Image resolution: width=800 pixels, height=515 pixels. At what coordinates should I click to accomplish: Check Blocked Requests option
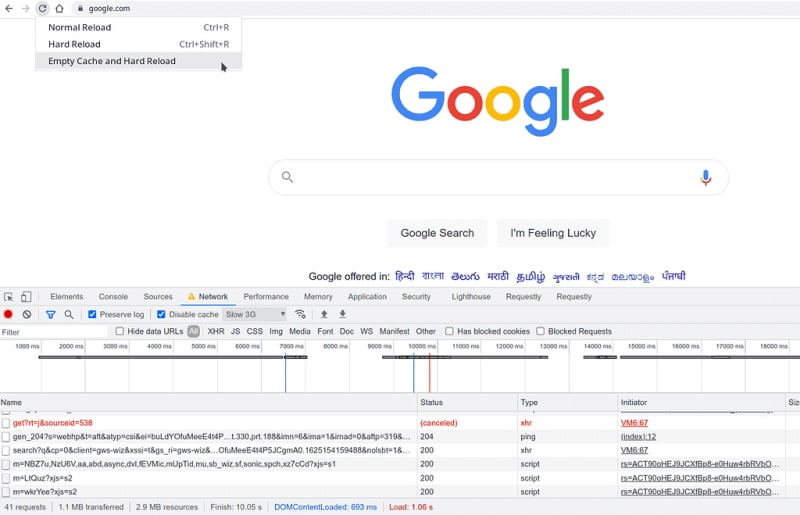(x=540, y=331)
